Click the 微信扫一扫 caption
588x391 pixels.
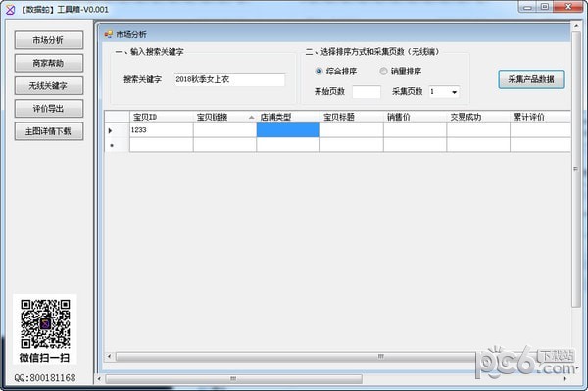click(x=45, y=358)
